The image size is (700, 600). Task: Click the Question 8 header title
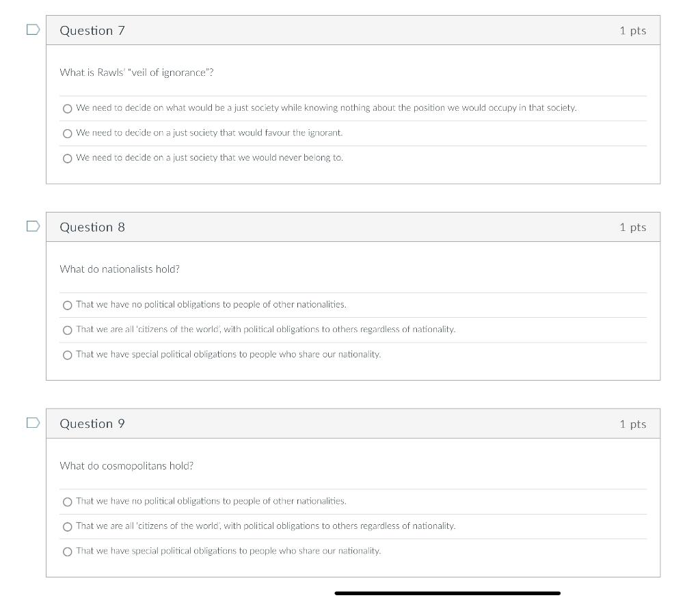point(92,228)
